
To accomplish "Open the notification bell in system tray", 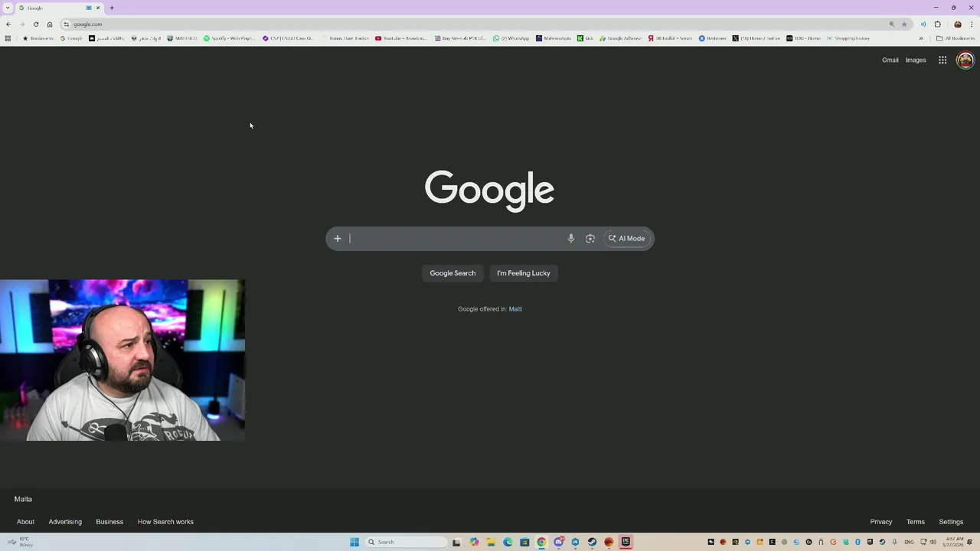I will [x=971, y=542].
